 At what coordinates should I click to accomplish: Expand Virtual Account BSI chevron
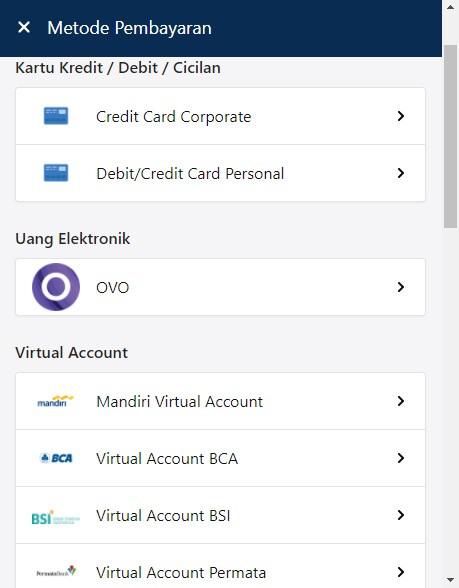pyautogui.click(x=400, y=515)
